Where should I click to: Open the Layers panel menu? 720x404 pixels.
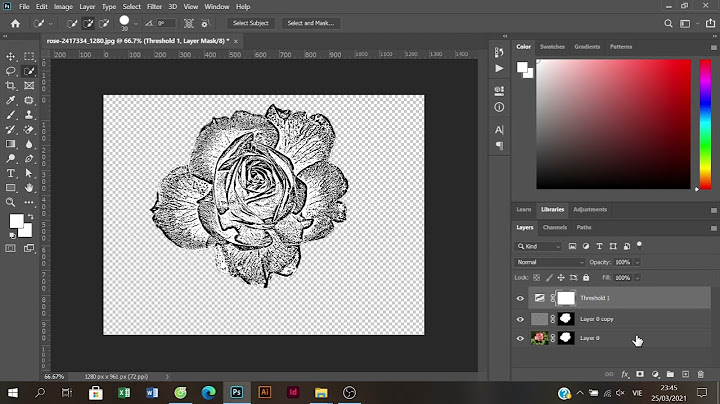click(x=714, y=228)
